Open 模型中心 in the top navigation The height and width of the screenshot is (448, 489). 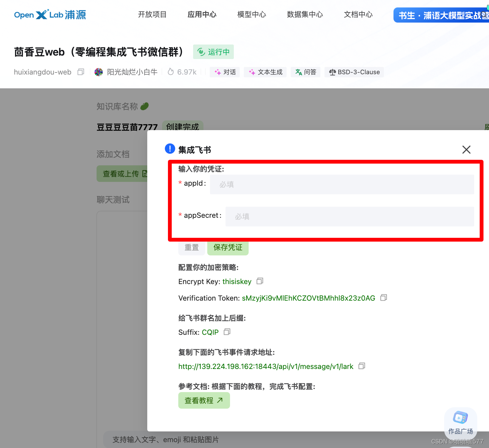pos(252,14)
